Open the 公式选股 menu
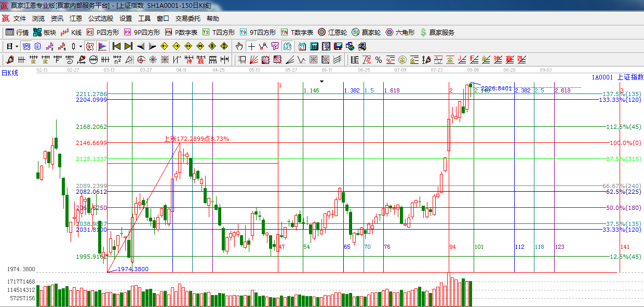 coord(100,18)
